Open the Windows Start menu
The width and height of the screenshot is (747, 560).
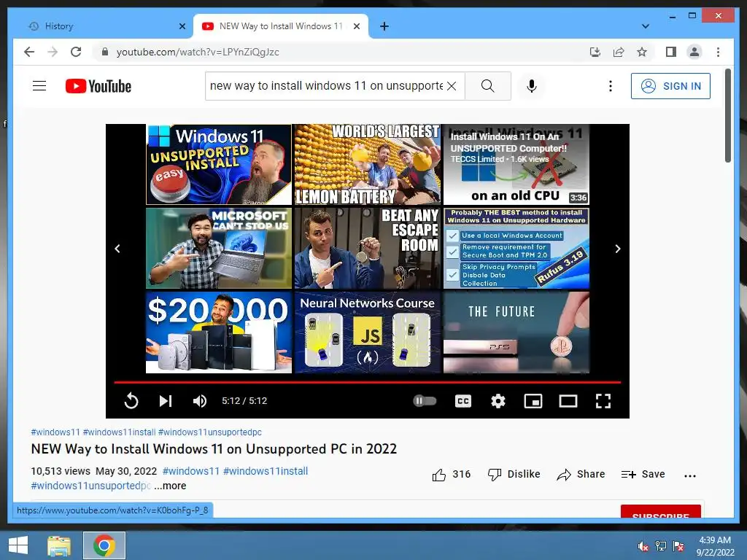(x=18, y=545)
